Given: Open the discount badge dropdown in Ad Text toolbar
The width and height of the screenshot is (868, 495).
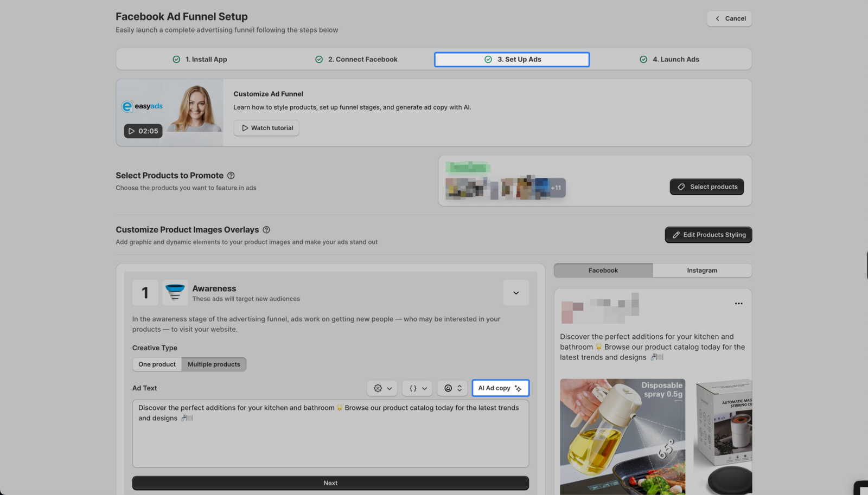Looking at the screenshot, I should pyautogui.click(x=378, y=388).
